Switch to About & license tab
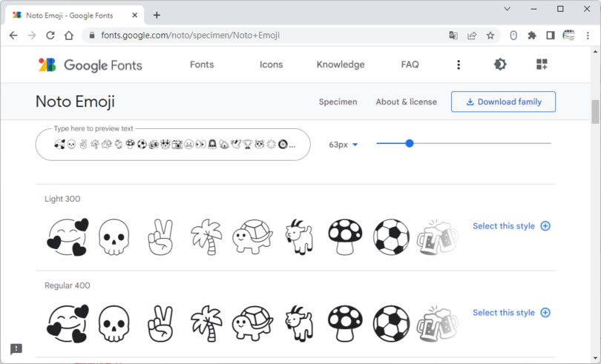The image size is (601, 364). click(406, 102)
